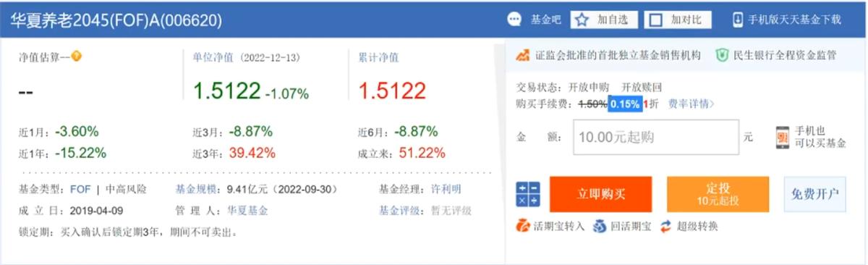Click the 手机也可以买基金 text
The image size is (868, 265).
click(820, 138)
